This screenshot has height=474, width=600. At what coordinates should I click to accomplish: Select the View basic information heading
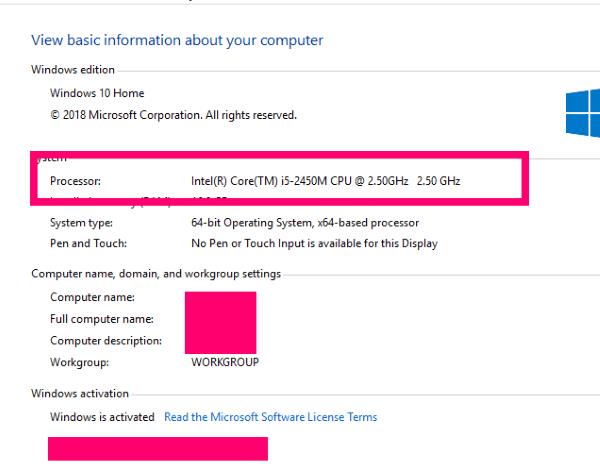click(177, 40)
